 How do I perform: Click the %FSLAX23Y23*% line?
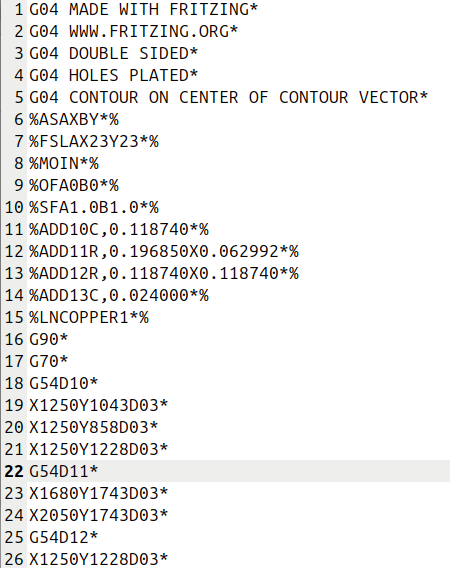[93, 141]
